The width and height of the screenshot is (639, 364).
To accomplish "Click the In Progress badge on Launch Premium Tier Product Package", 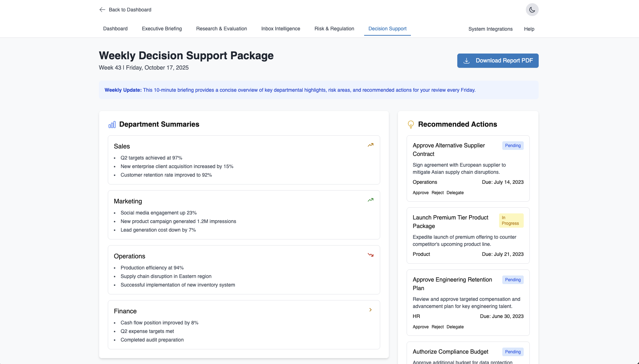I will (510, 220).
